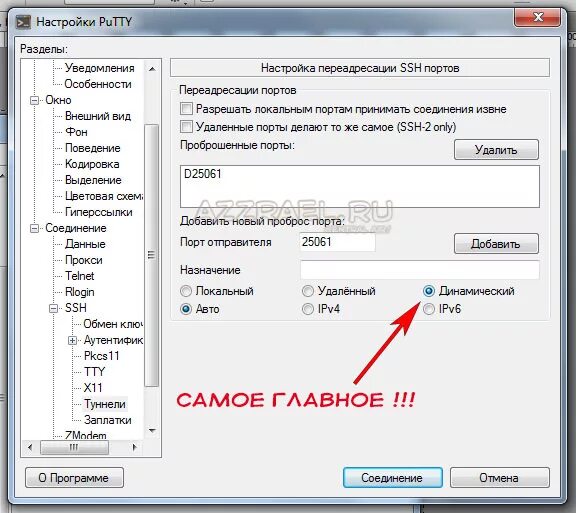Collapse the SSH tree node

point(54,308)
